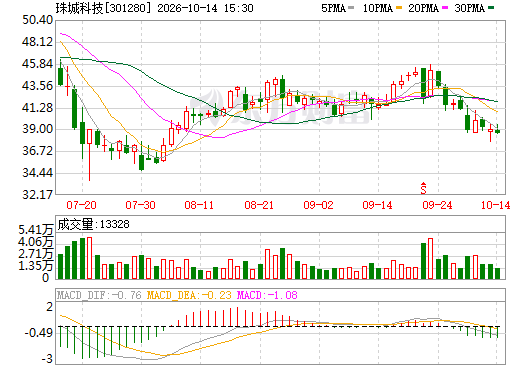The width and height of the screenshot is (520, 365).
Task: Click the 10-14 date axis label
Action: (x=496, y=205)
